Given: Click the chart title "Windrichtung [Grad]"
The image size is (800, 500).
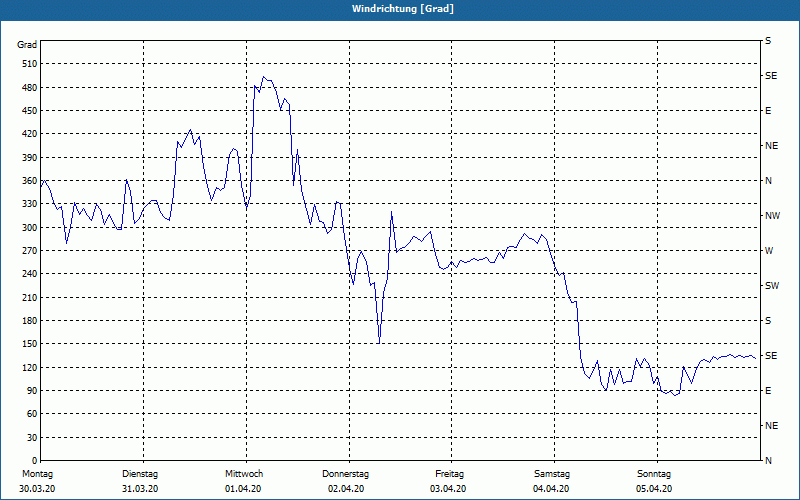Looking at the screenshot, I should [403, 9].
